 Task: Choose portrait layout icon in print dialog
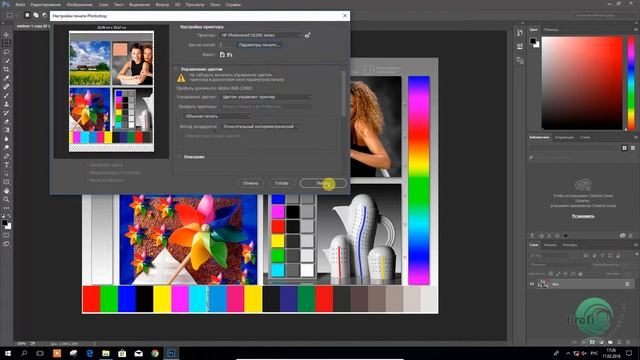click(222, 55)
